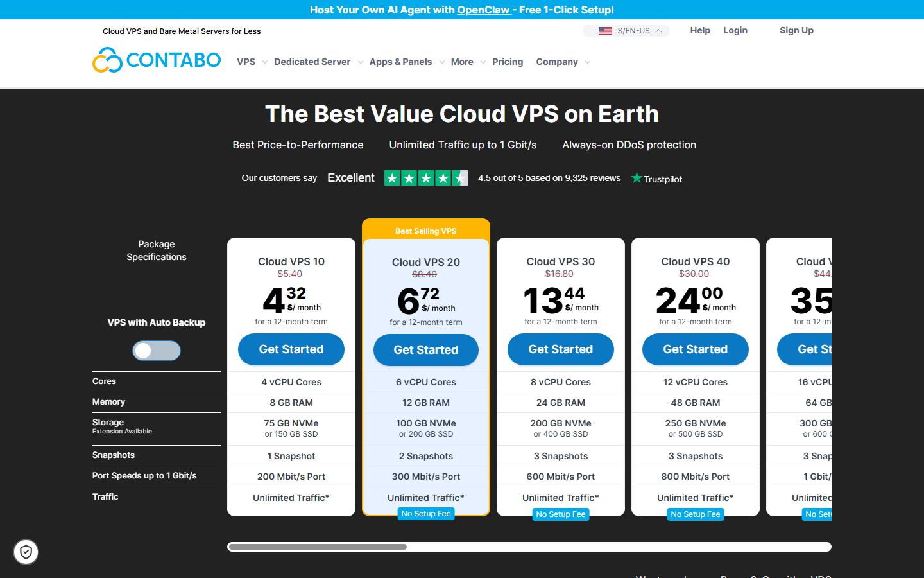Viewport: 924px width, 578px height.
Task: Click the '600 Mbit/s Port' spec
Action: (561, 477)
